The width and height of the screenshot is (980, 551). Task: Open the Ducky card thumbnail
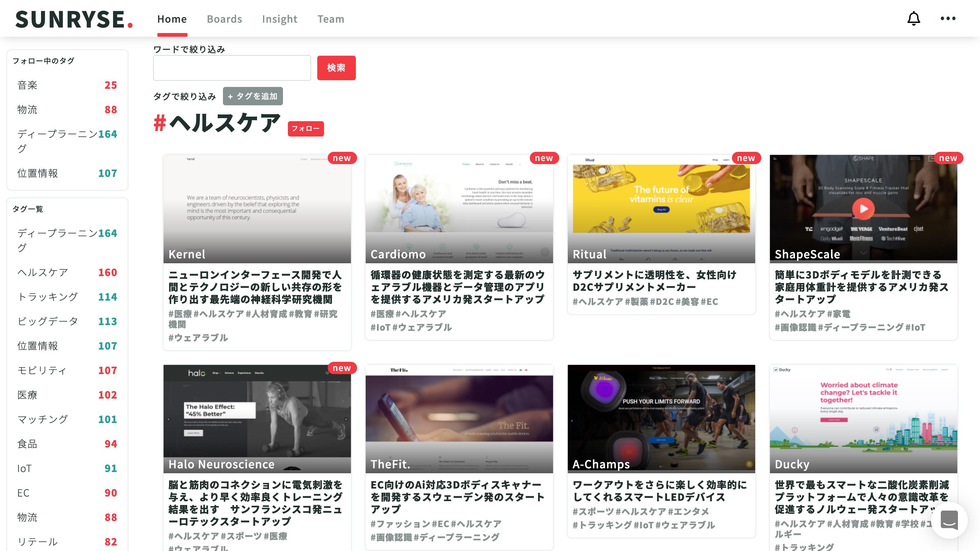pos(863,419)
